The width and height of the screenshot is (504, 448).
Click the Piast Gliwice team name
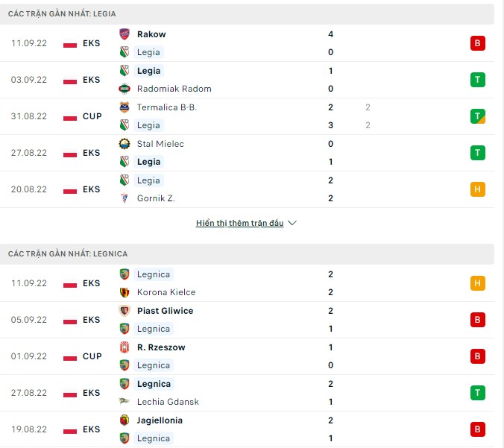(165, 311)
